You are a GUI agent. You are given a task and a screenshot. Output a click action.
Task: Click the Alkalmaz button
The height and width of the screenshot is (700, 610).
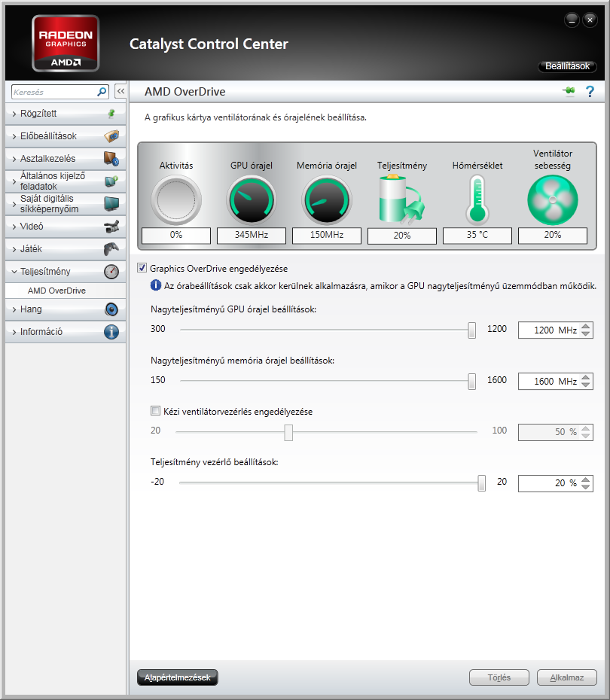[566, 677]
